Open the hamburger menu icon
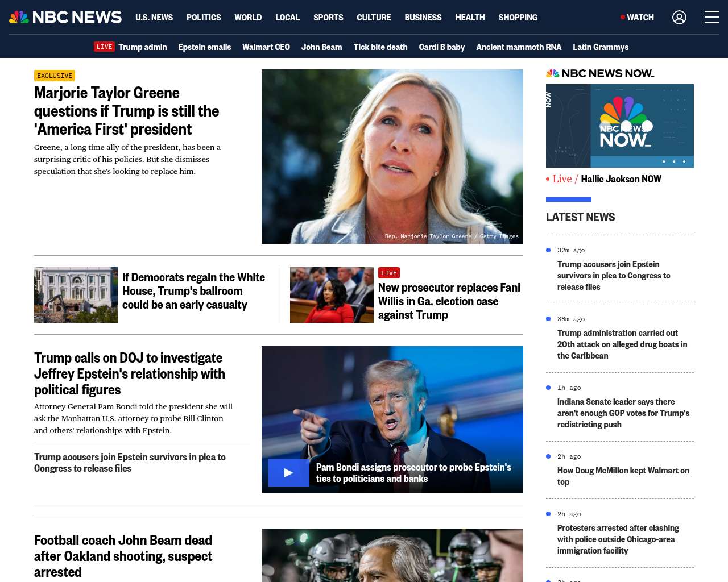Screen dimensions: 728x582 712,18
